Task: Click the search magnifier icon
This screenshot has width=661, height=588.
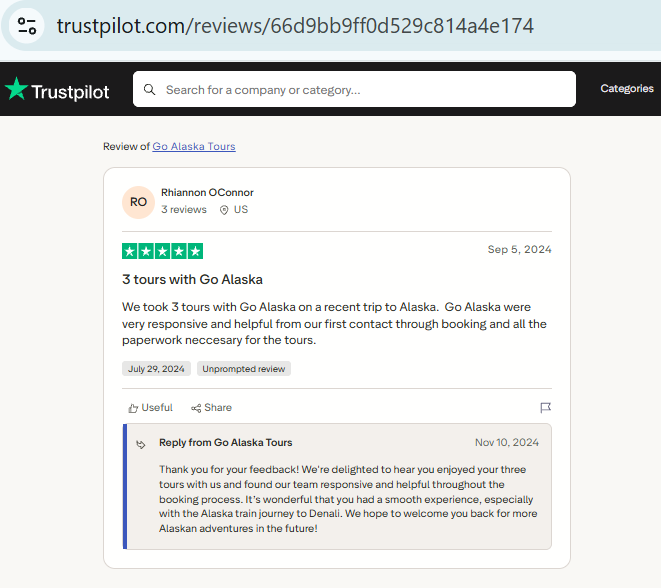Action: 150,89
